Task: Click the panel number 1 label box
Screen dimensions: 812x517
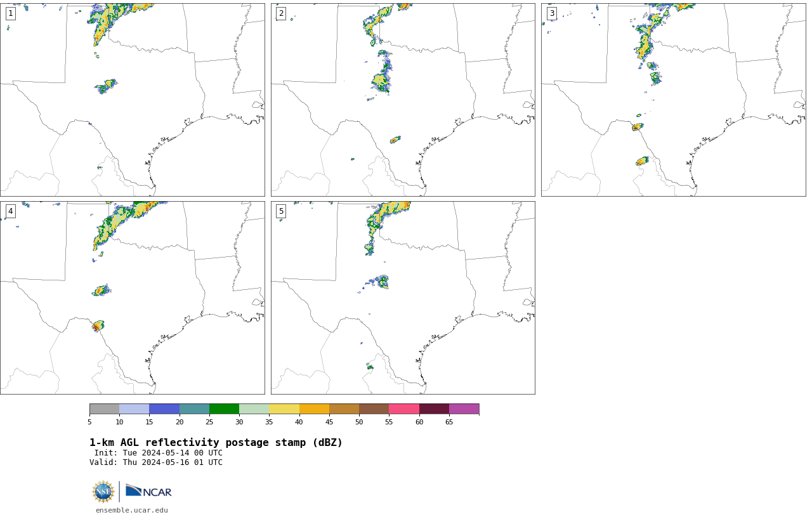Action: pos(10,13)
